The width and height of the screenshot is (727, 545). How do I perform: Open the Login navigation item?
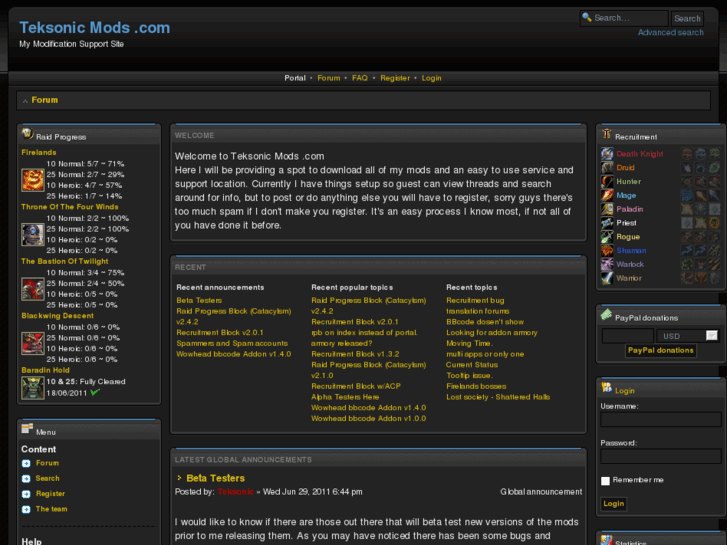tap(431, 78)
